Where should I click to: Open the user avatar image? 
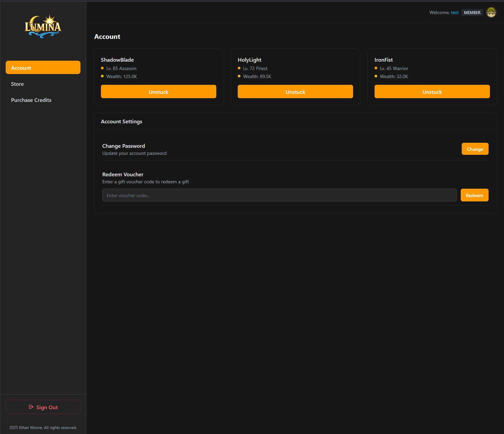(491, 12)
